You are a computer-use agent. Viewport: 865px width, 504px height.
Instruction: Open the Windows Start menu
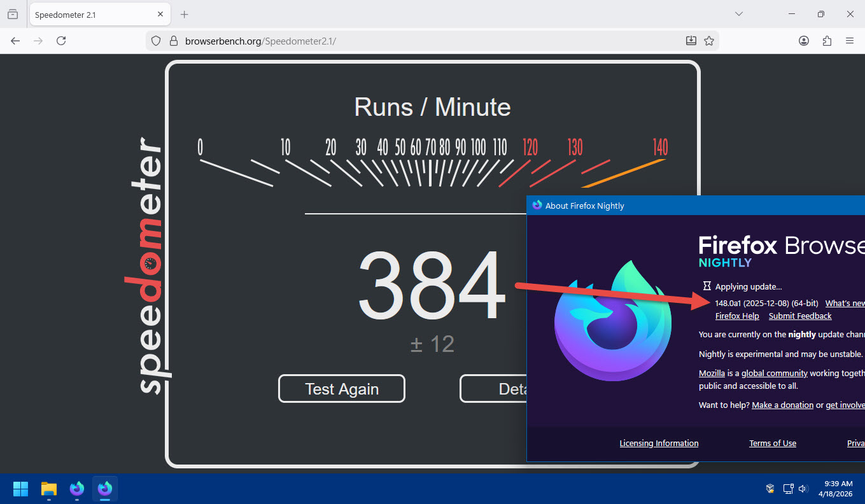(x=20, y=489)
